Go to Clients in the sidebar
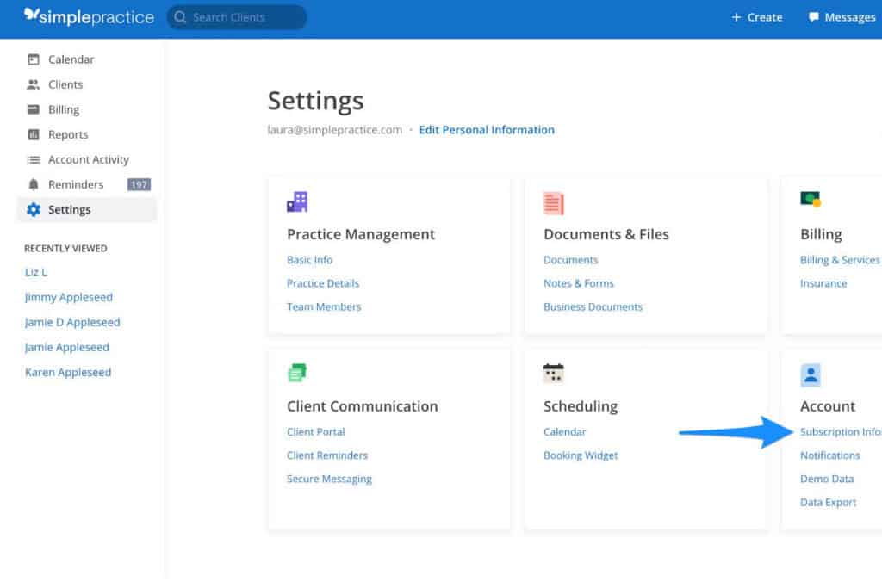 pyautogui.click(x=65, y=84)
